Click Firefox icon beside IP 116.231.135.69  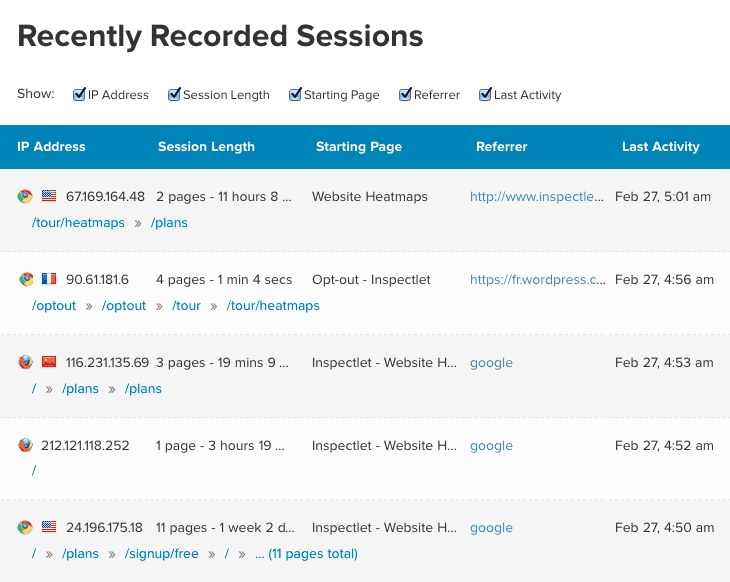coord(25,363)
